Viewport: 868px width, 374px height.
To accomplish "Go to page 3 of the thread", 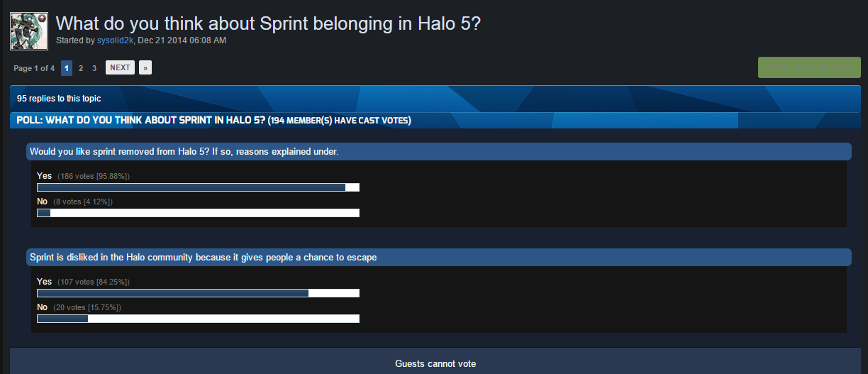I will click(x=94, y=68).
